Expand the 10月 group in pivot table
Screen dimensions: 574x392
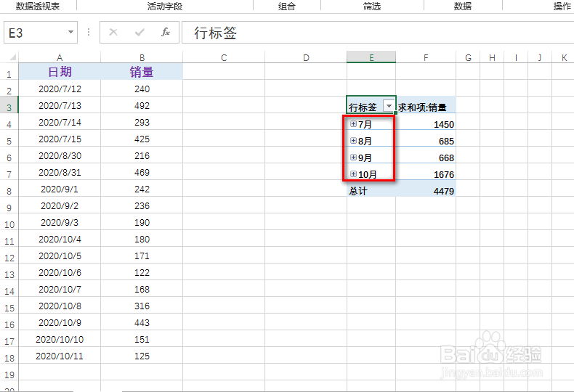[x=353, y=174]
